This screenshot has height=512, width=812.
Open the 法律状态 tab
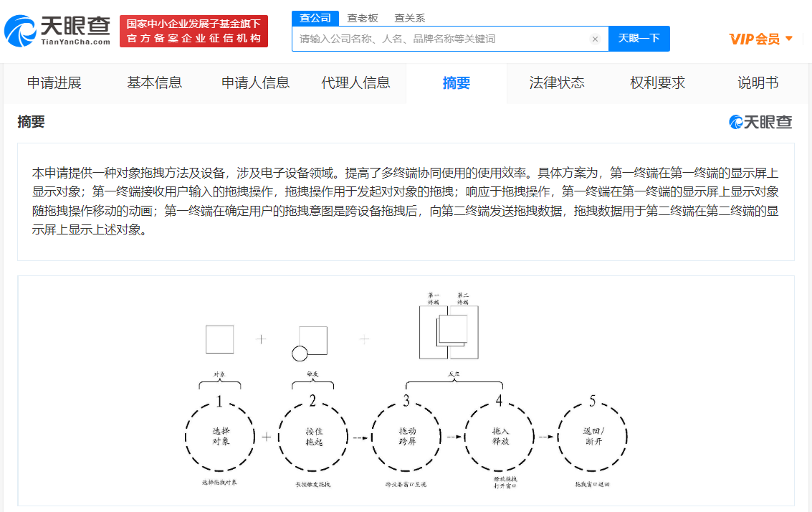557,83
